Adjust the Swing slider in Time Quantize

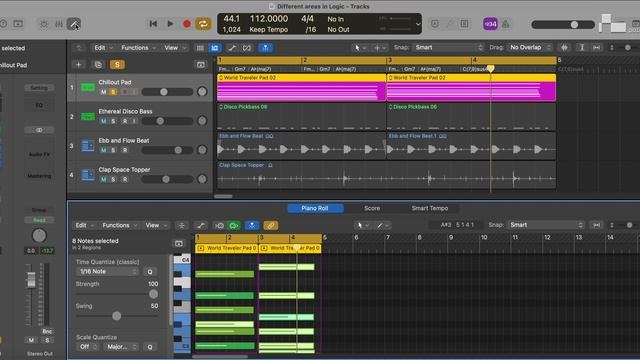point(116,316)
